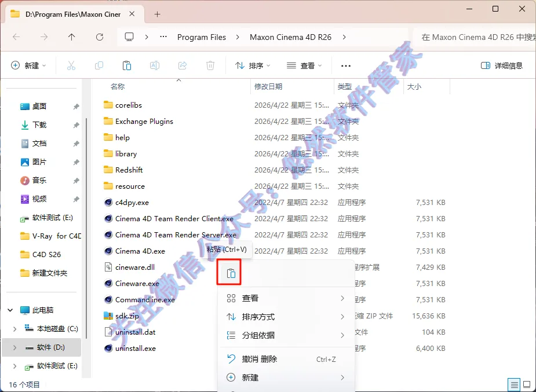Screen dimensions: 536x392
Task: Unpin 桌面 from Quick access
Action: pyautogui.click(x=76, y=107)
